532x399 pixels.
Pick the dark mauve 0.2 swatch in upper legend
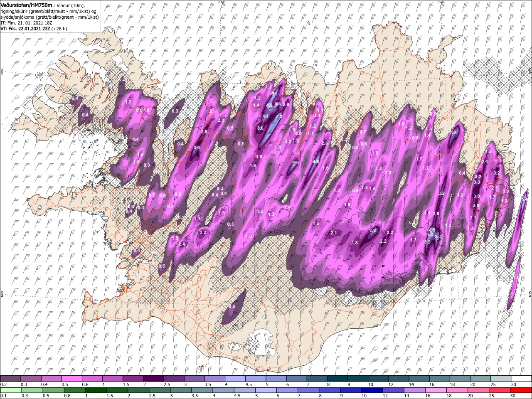[10, 378]
